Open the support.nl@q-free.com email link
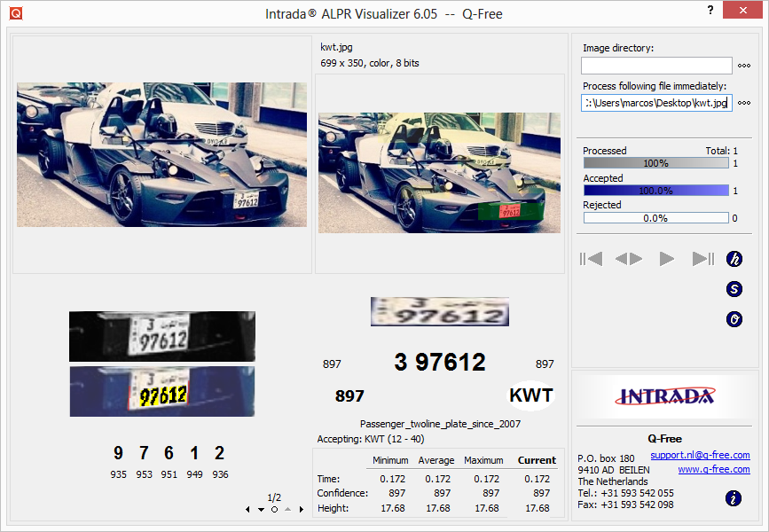The height and width of the screenshot is (532, 769). click(700, 455)
